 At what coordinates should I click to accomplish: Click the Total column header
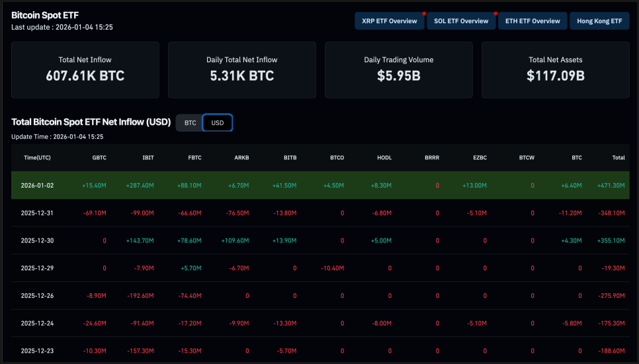[618, 158]
